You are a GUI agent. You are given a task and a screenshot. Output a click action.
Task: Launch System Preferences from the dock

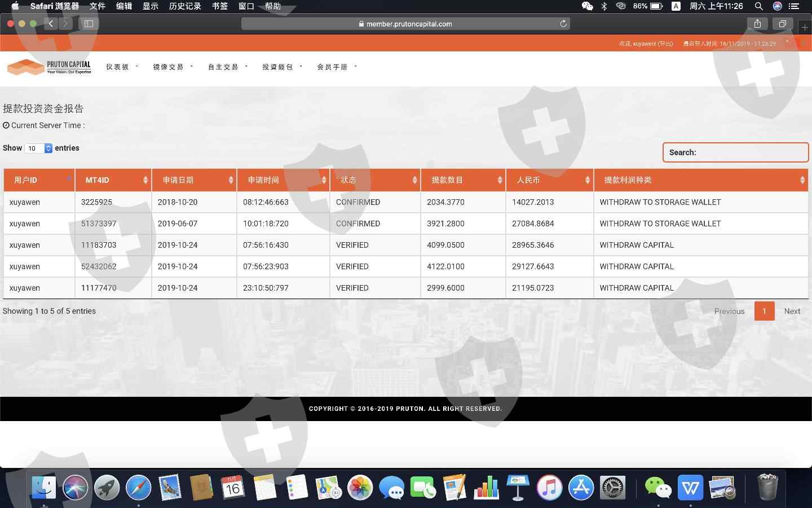click(x=612, y=487)
